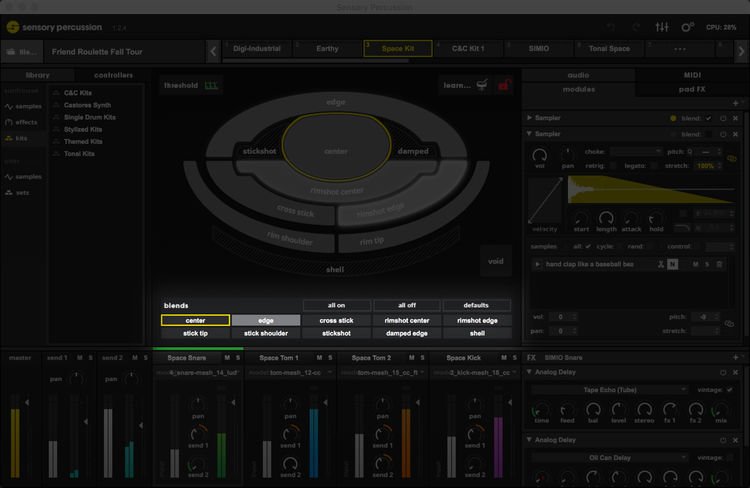The image size is (750, 488).
Task: Open the mixer settings sliders icon
Action: point(662,27)
